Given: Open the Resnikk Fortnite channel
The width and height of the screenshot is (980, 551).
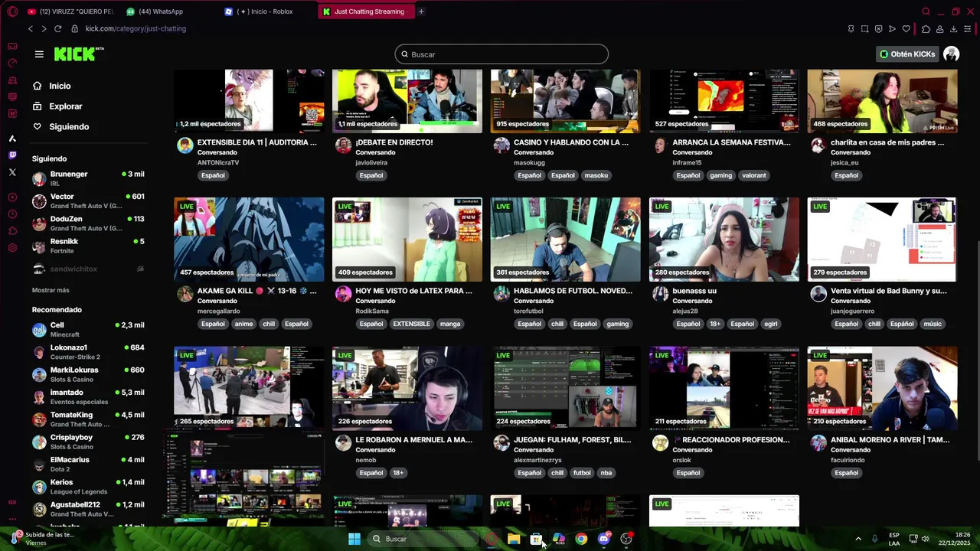Looking at the screenshot, I should point(88,246).
